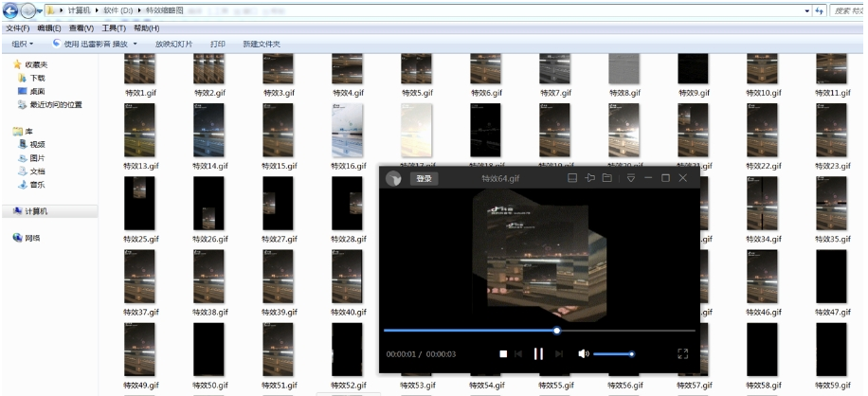The image size is (868, 396).
Task: Stop the 特效64.gif playback
Action: pyautogui.click(x=503, y=353)
